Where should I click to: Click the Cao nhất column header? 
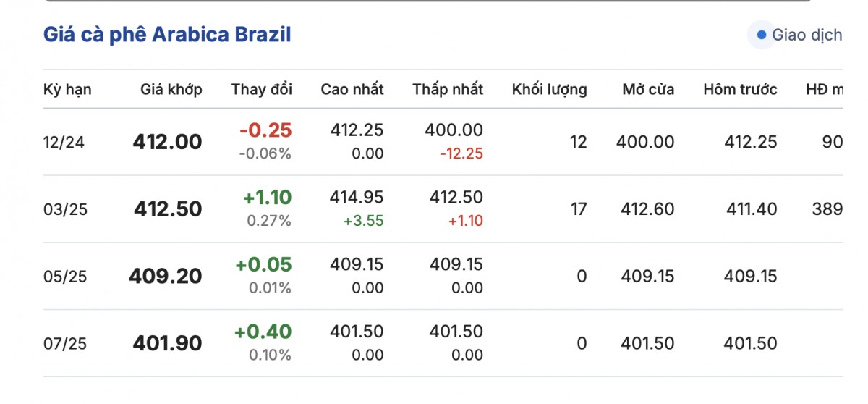tap(352, 90)
